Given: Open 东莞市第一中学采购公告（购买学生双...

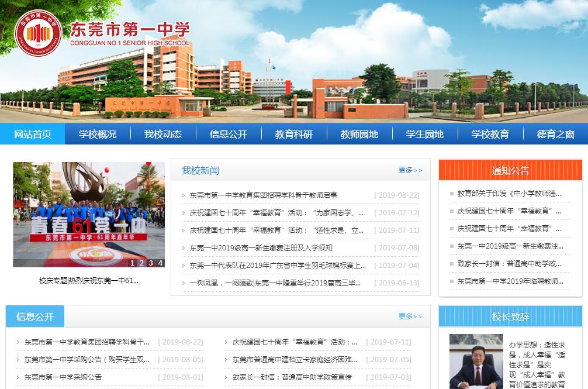Looking at the screenshot, I should (87, 360).
